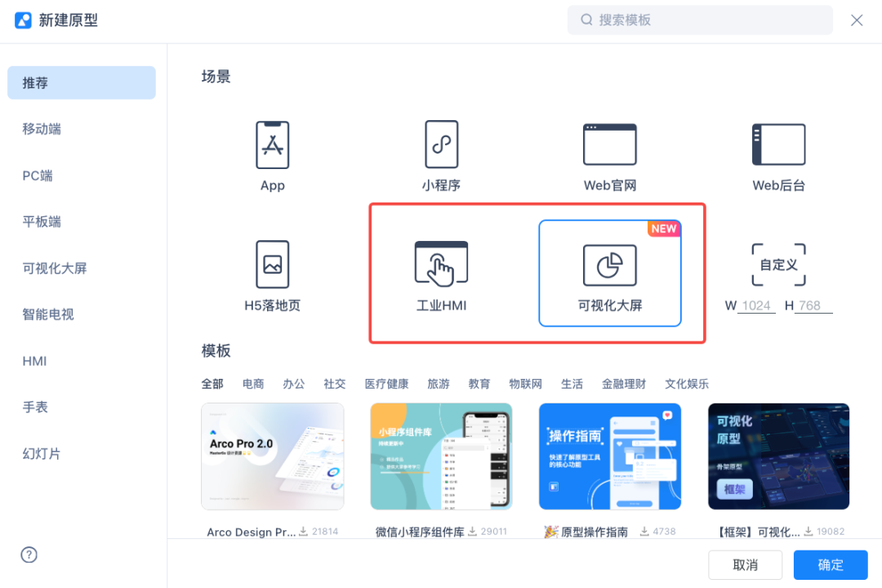This screenshot has width=882, height=588.
Task: Open the 微信小程序组件库 template
Action: coord(441,457)
